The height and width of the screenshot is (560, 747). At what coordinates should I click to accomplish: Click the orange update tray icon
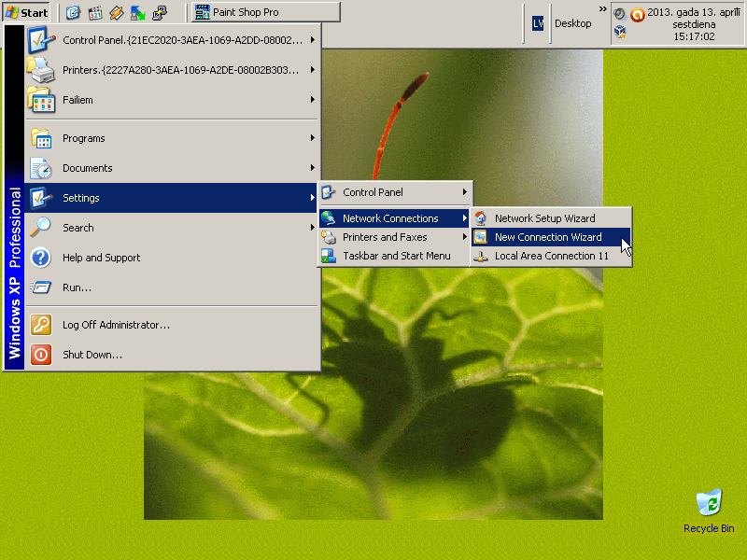(638, 14)
